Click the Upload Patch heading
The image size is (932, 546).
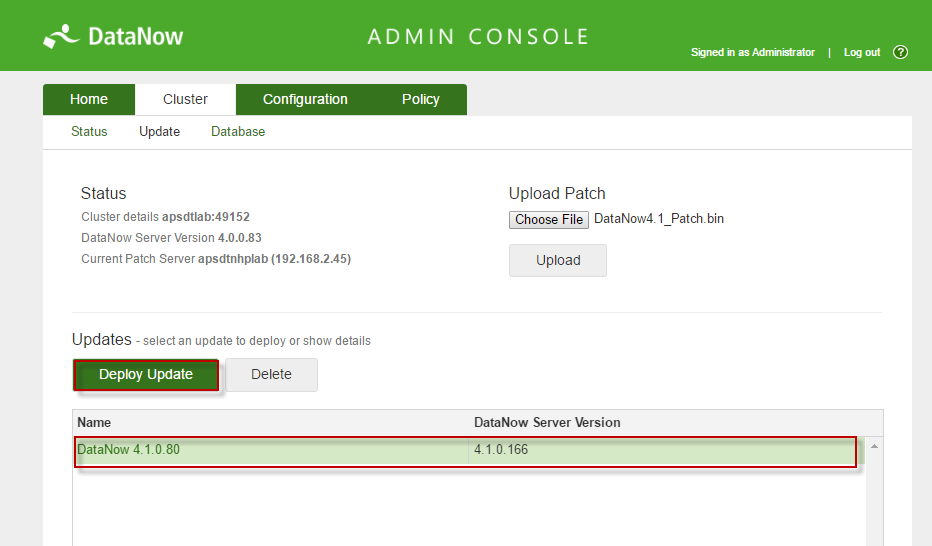(x=557, y=193)
